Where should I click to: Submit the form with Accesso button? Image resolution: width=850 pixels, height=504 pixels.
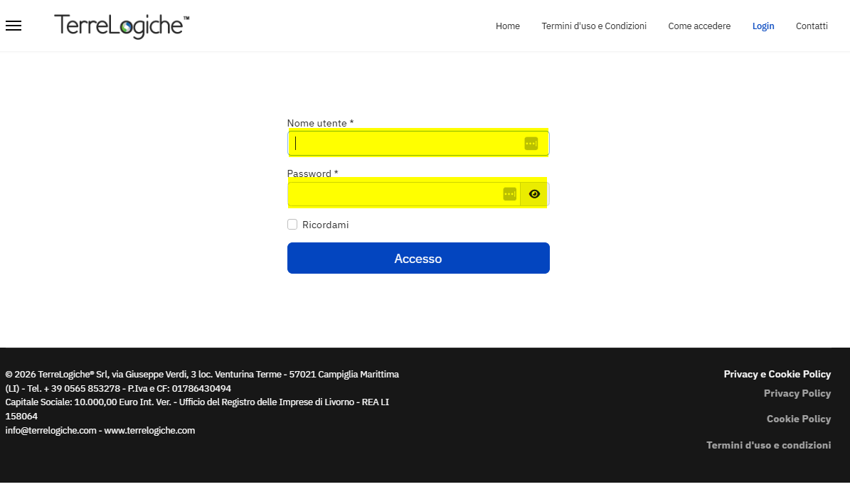(418, 258)
